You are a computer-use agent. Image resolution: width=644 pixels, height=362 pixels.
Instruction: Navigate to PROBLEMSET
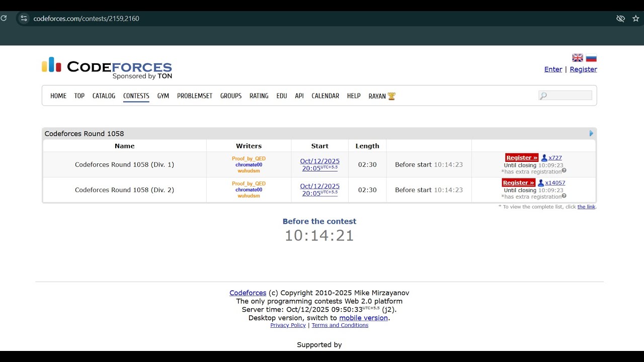coord(195,96)
